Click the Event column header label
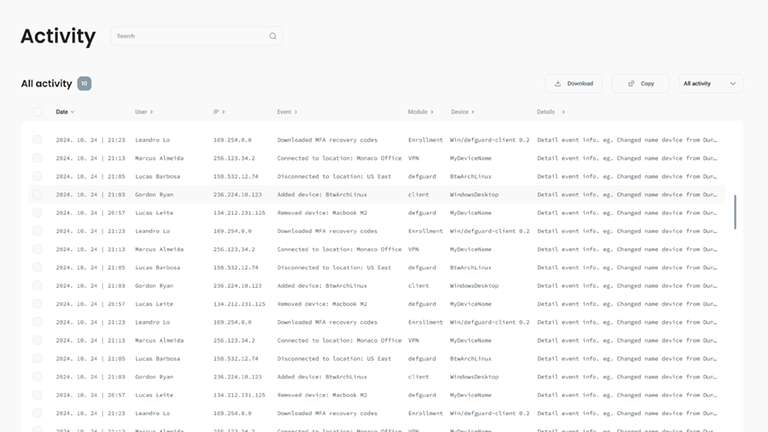Viewport: 768px width, 432px height. point(285,112)
